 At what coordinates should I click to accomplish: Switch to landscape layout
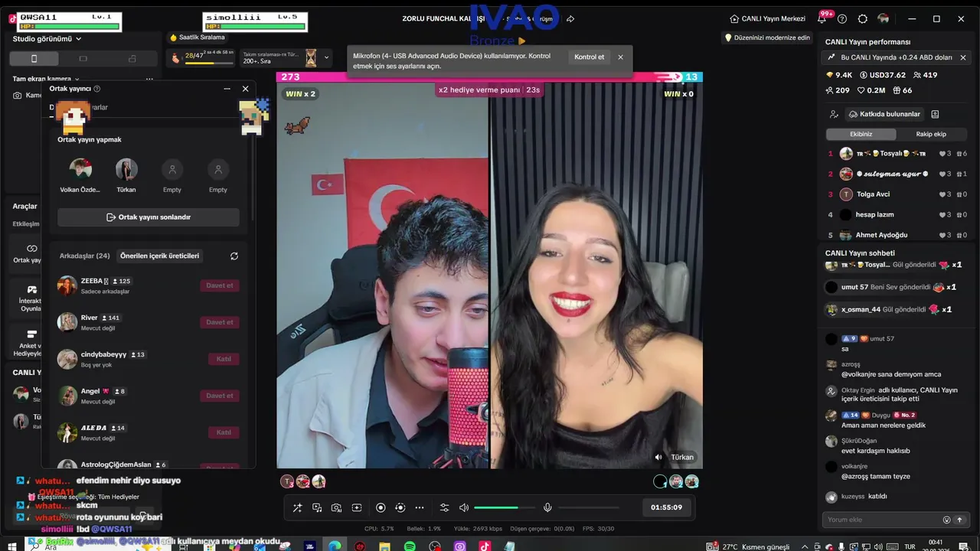83,59
